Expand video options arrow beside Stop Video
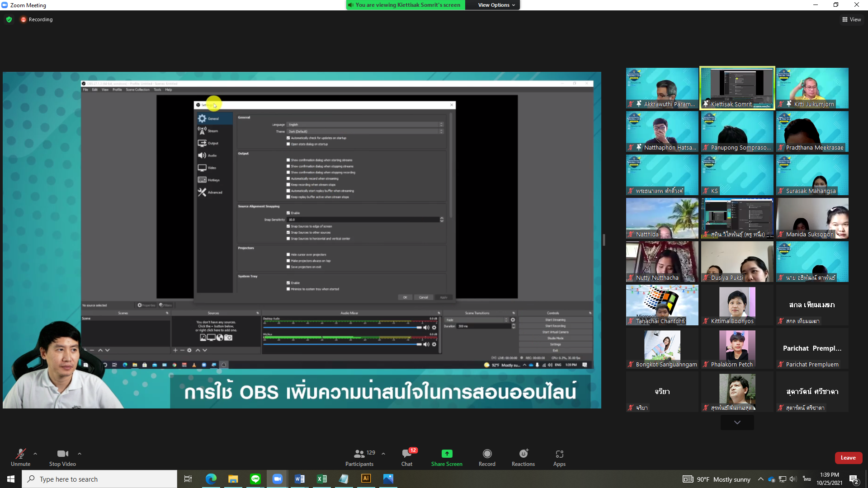Image resolution: width=868 pixels, height=488 pixels. click(80, 454)
